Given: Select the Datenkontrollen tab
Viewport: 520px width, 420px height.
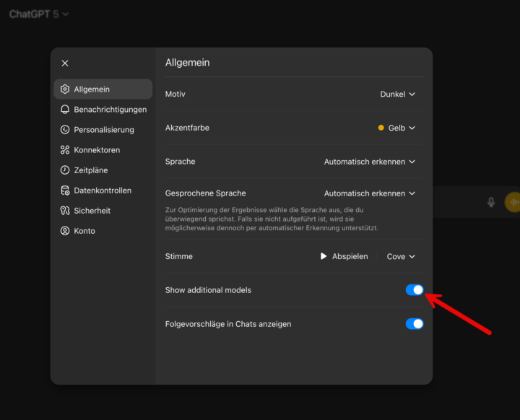Looking at the screenshot, I should [x=103, y=191].
